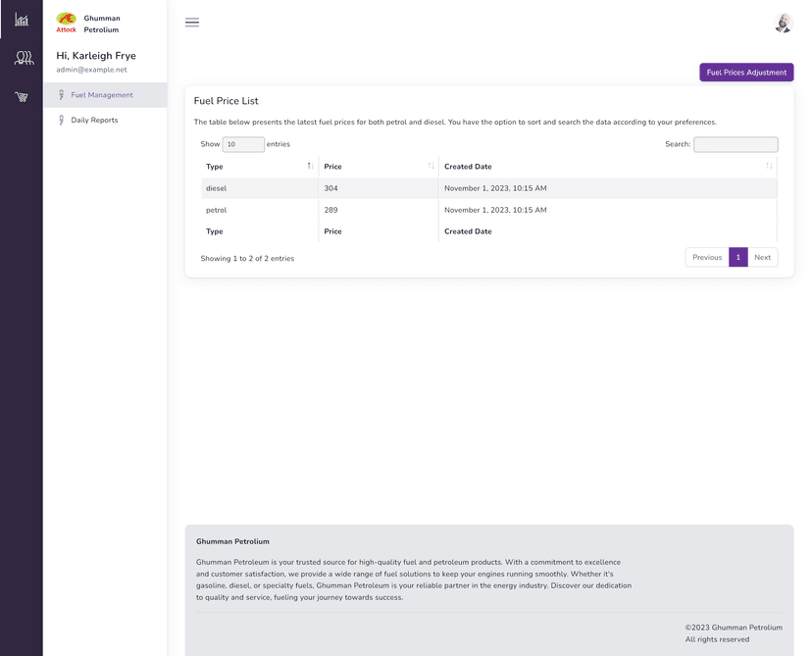Select the diesel row in the table

coord(392,187)
